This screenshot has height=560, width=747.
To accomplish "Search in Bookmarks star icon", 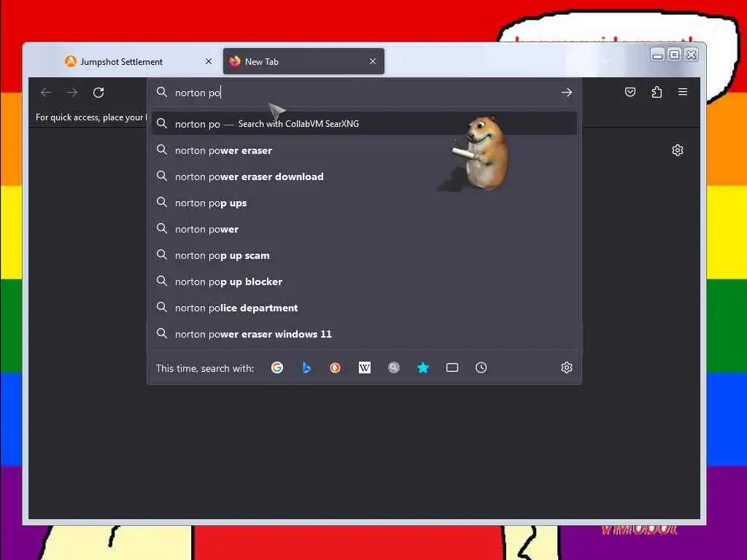I will pos(423,367).
